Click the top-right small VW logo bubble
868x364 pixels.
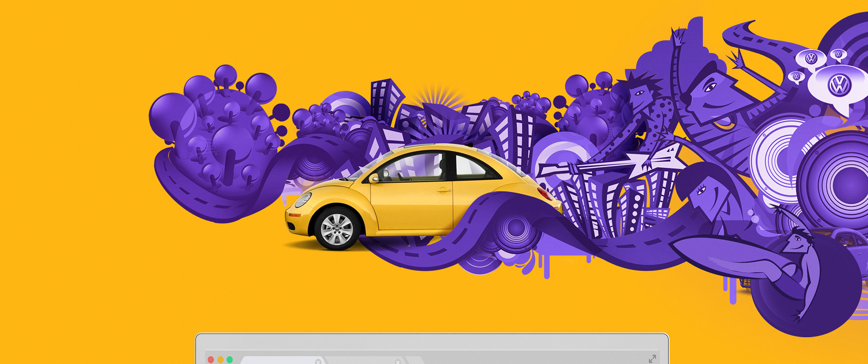pyautogui.click(x=839, y=55)
